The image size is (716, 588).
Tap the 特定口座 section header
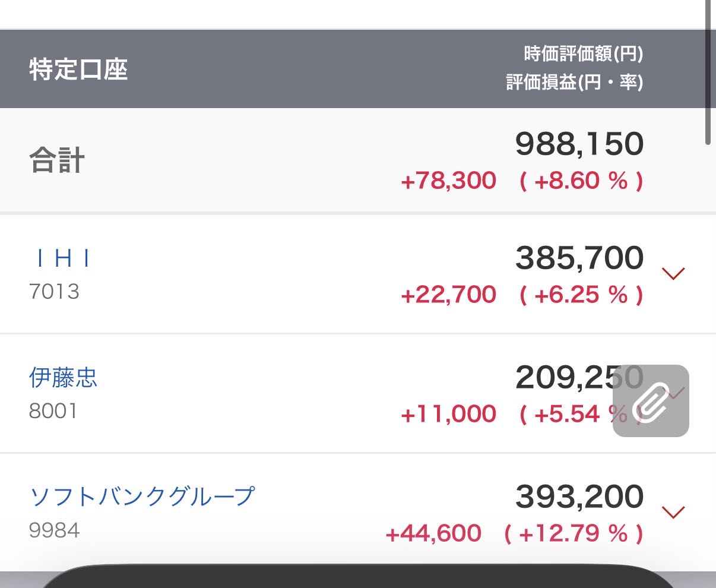pos(78,69)
